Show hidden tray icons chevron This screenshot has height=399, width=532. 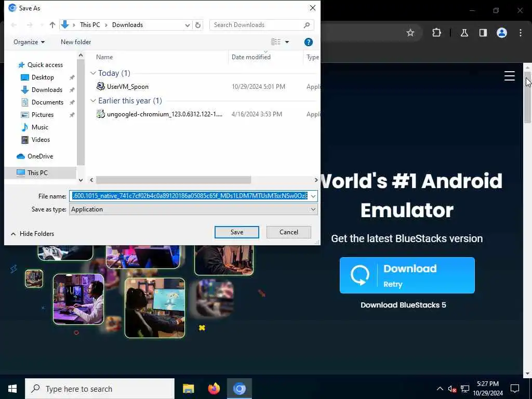point(440,389)
